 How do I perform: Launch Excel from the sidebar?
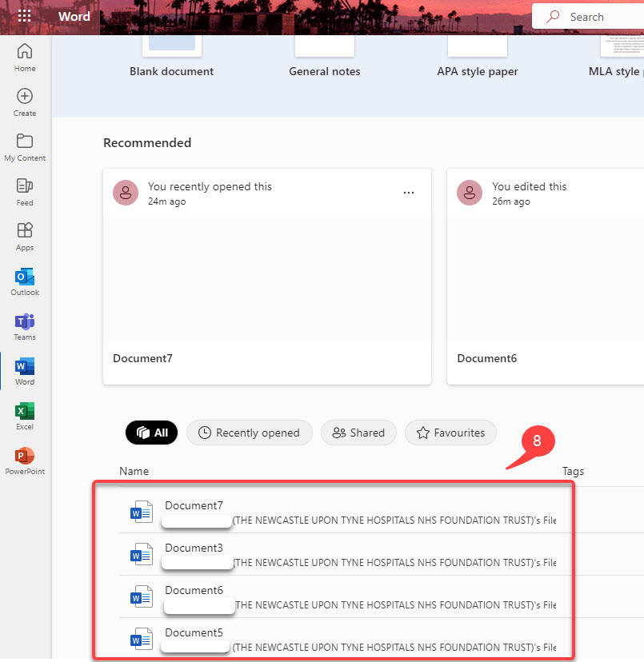pos(25,416)
